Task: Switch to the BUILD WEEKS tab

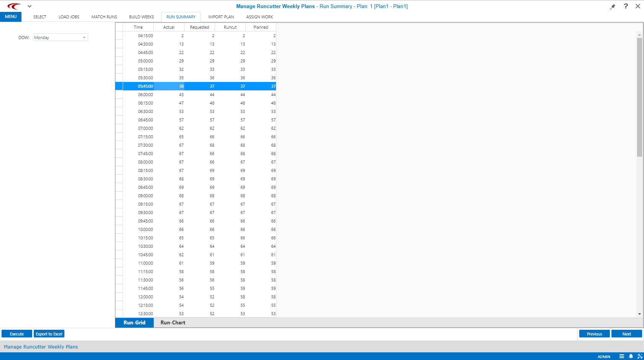Action: [x=141, y=17]
